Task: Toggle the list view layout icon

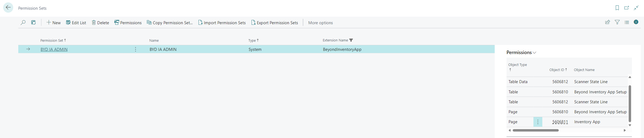Action: tap(627, 22)
